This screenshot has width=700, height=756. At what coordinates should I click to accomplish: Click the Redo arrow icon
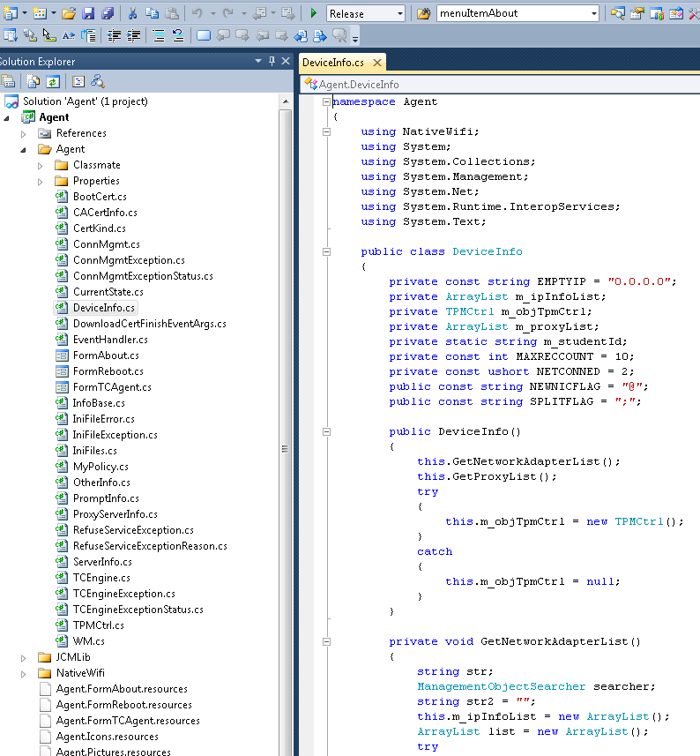point(227,13)
